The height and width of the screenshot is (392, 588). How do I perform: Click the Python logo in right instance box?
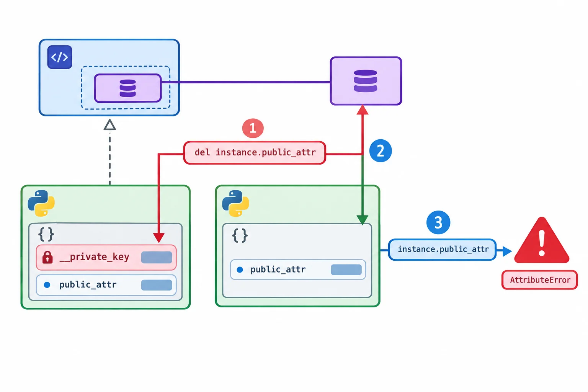[x=235, y=203]
